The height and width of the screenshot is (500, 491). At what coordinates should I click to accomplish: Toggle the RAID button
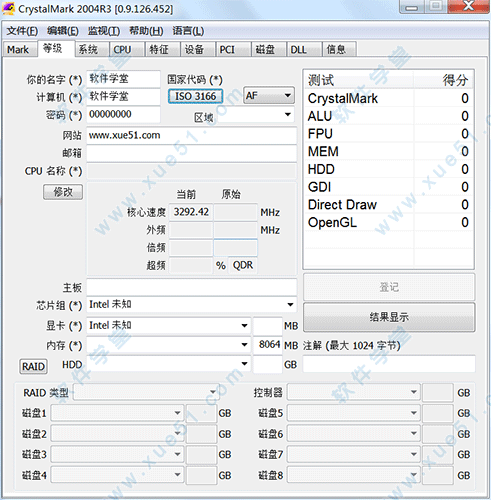[33, 366]
